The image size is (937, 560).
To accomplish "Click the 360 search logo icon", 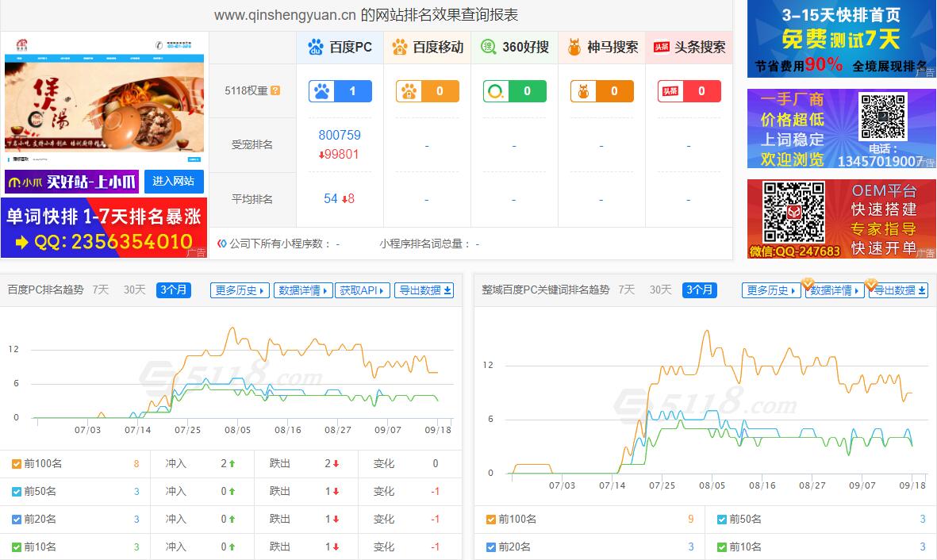I will point(489,48).
